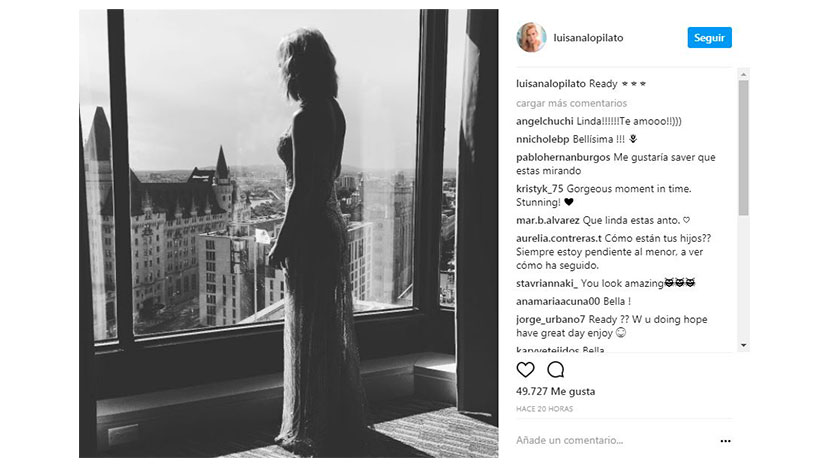This screenshot has width=830, height=467.
Task: Click the comment speech bubble icon
Action: (555, 370)
